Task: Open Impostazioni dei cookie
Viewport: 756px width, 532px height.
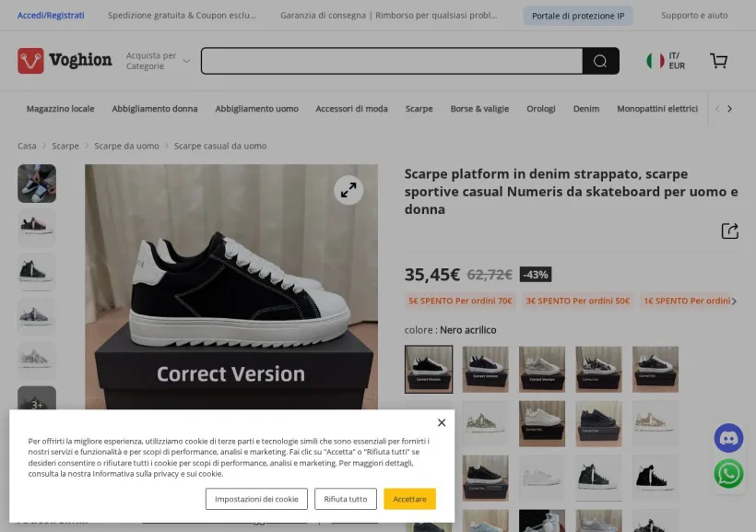Action: (256, 499)
